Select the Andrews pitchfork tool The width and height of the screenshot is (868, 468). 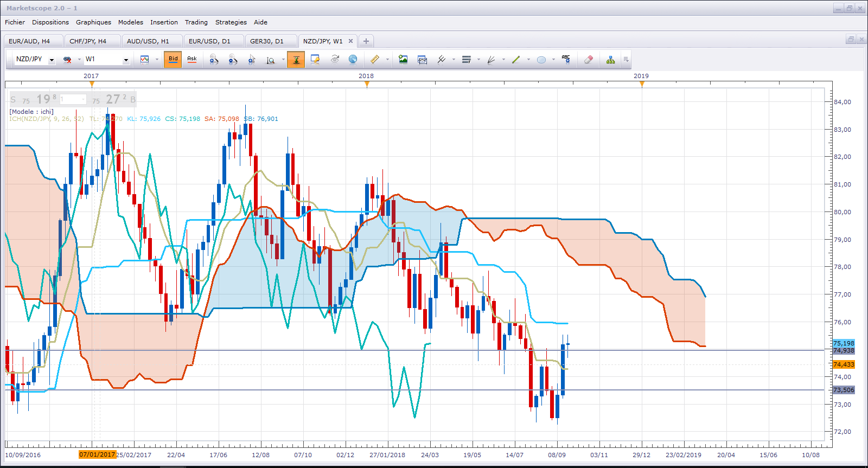coord(442,60)
